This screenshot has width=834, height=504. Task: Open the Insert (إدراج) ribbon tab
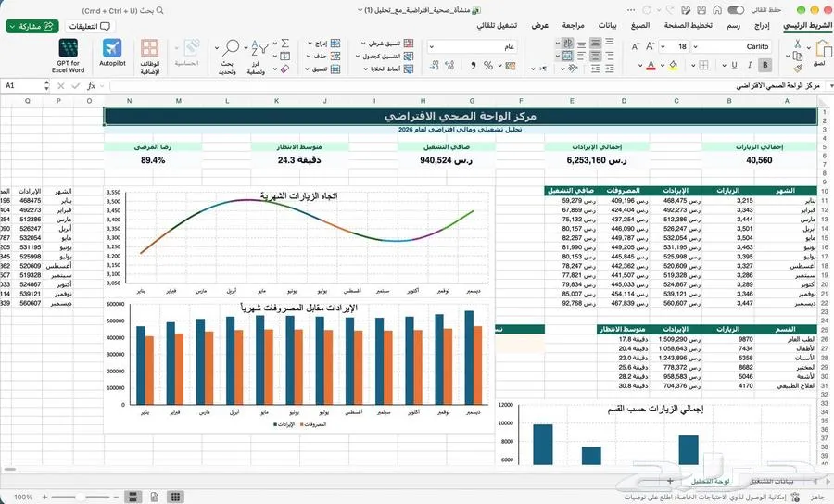pyautogui.click(x=762, y=26)
